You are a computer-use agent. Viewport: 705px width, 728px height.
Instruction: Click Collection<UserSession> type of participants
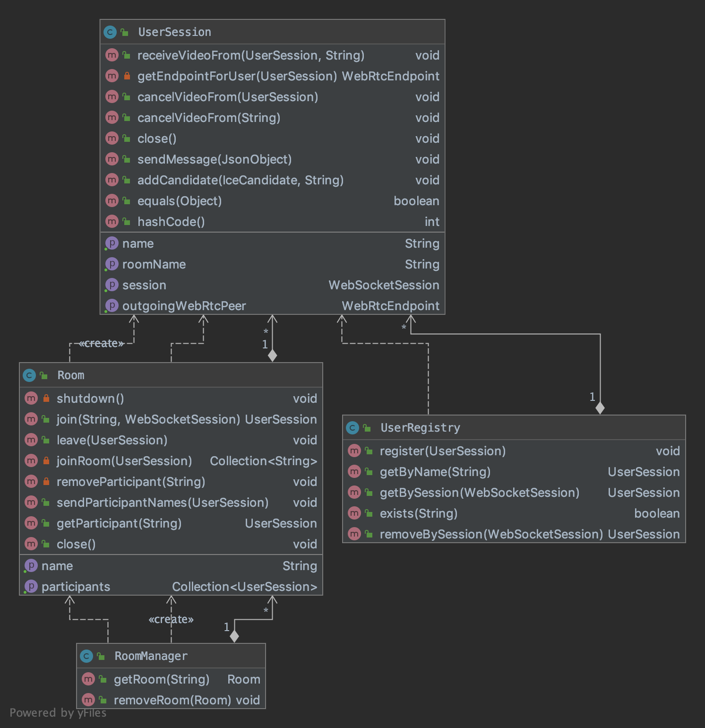pos(245,587)
